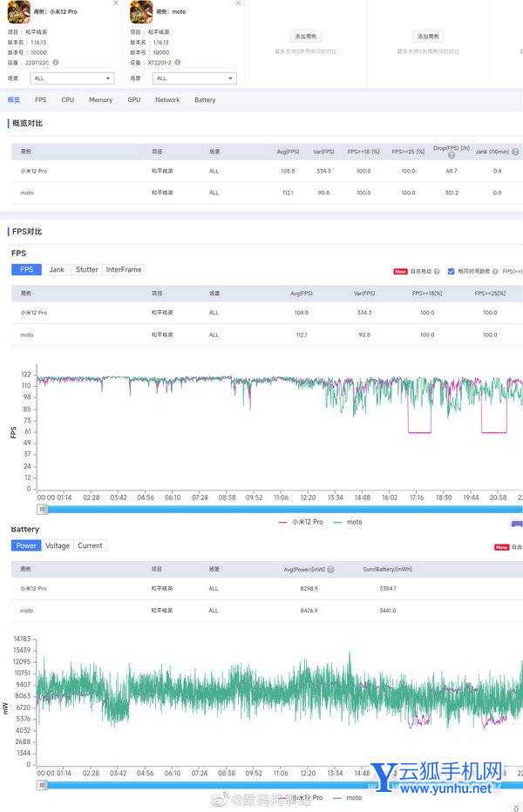Click the second 添加用例 button
523x812 pixels.
pyautogui.click(x=428, y=37)
